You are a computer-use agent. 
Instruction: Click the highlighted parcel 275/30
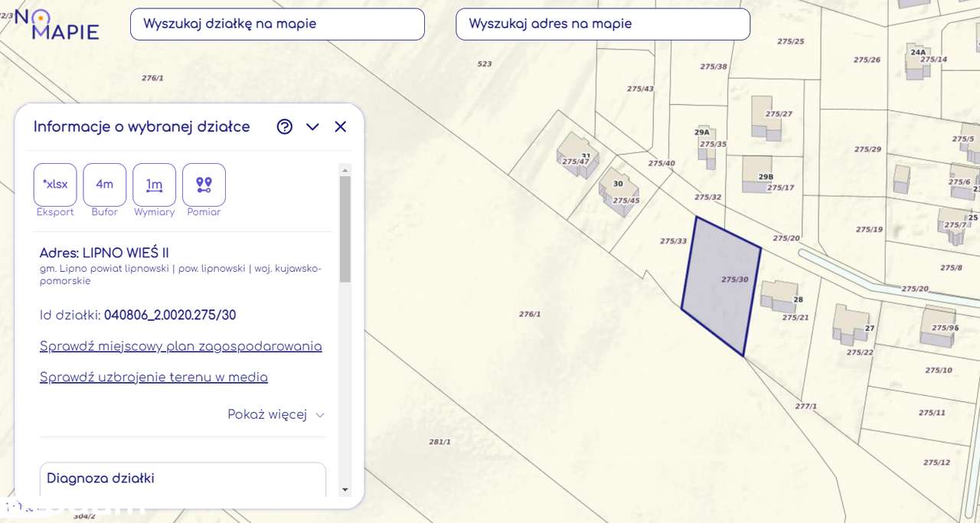click(720, 287)
